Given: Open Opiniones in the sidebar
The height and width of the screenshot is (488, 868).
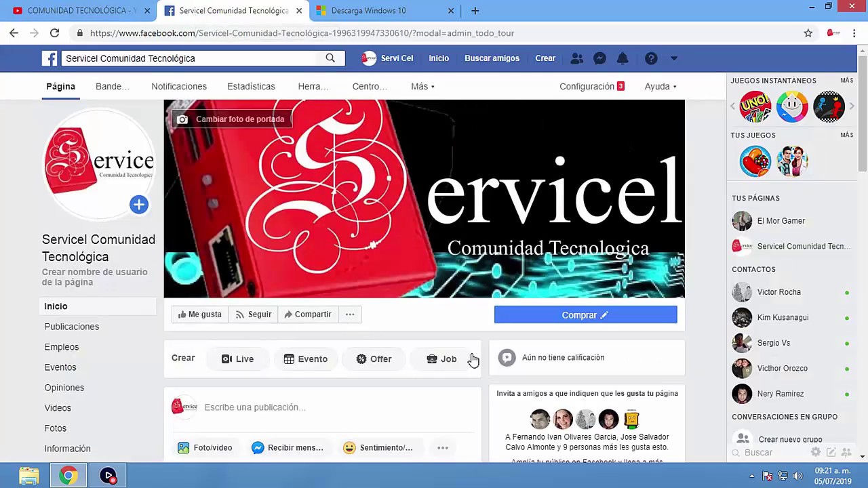Looking at the screenshot, I should [64, 388].
